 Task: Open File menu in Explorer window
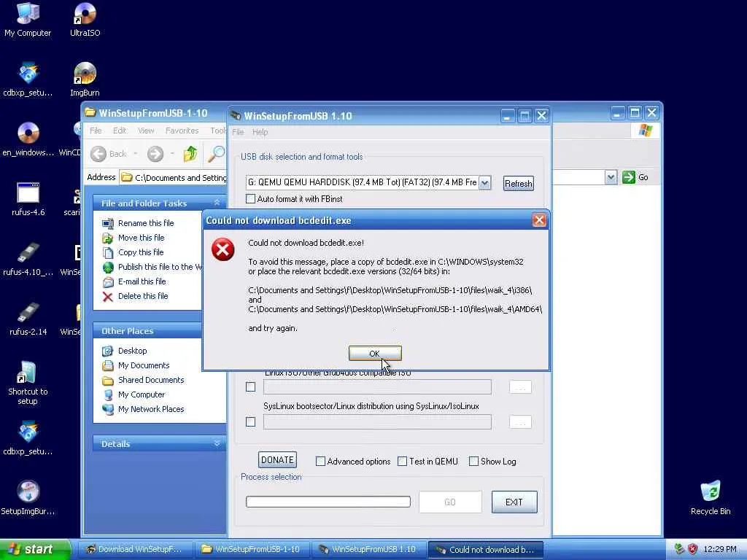point(96,131)
